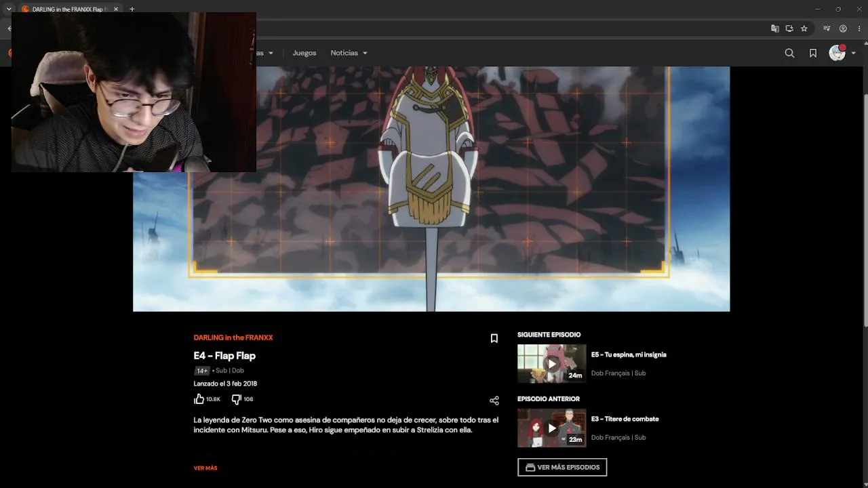The height and width of the screenshot is (488, 868).
Task: Open the Crunchyroll search icon
Action: (789, 53)
